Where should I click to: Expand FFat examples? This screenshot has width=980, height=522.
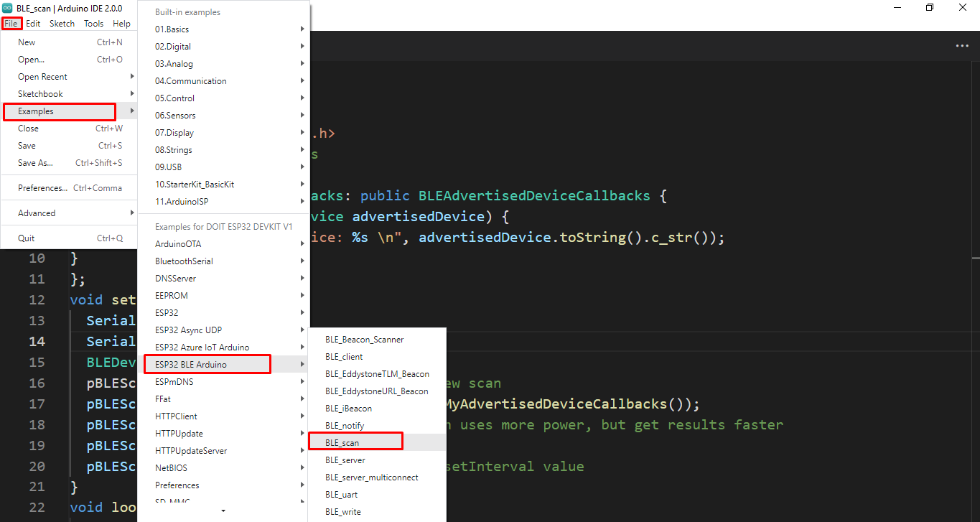tap(223, 399)
